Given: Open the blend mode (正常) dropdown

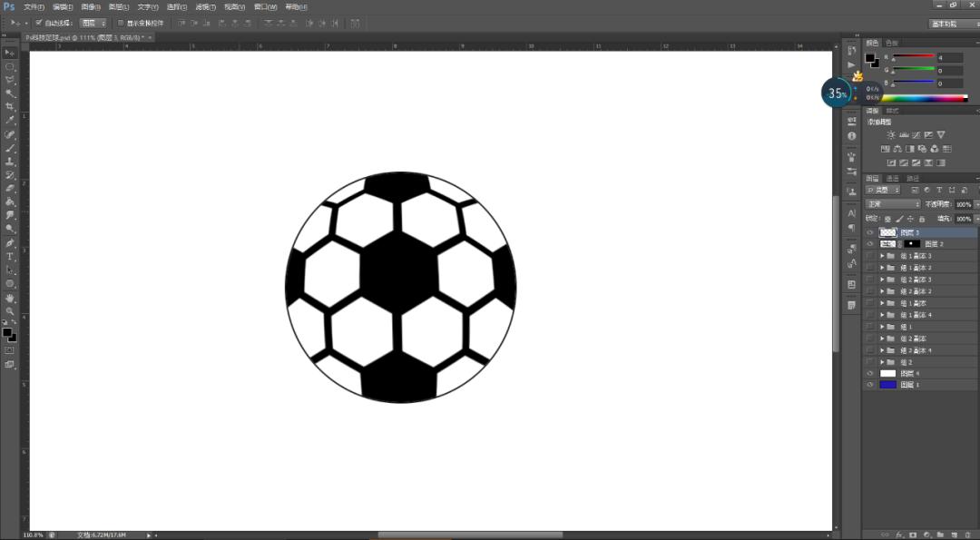Looking at the screenshot, I should (x=893, y=204).
